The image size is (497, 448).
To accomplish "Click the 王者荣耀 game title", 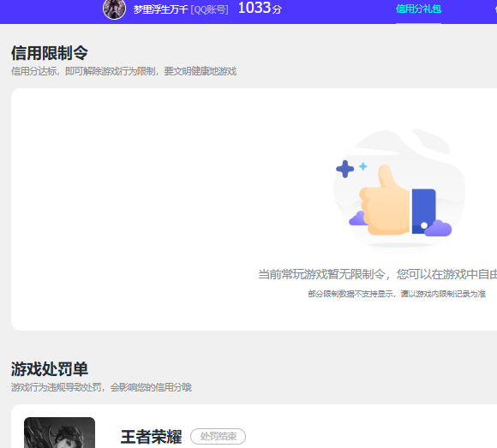I will point(151,437).
